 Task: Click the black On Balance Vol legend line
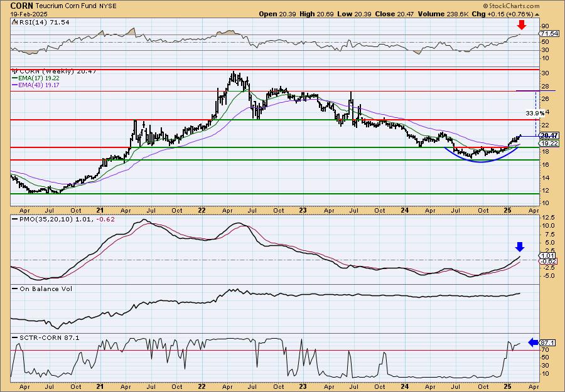pos(15,289)
